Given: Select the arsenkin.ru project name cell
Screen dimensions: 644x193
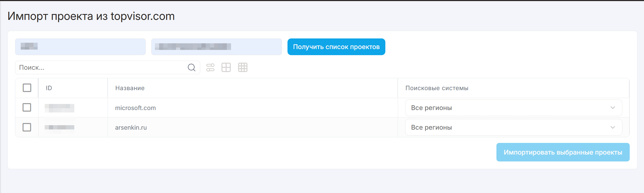Looking at the screenshot, I should coord(131,128).
